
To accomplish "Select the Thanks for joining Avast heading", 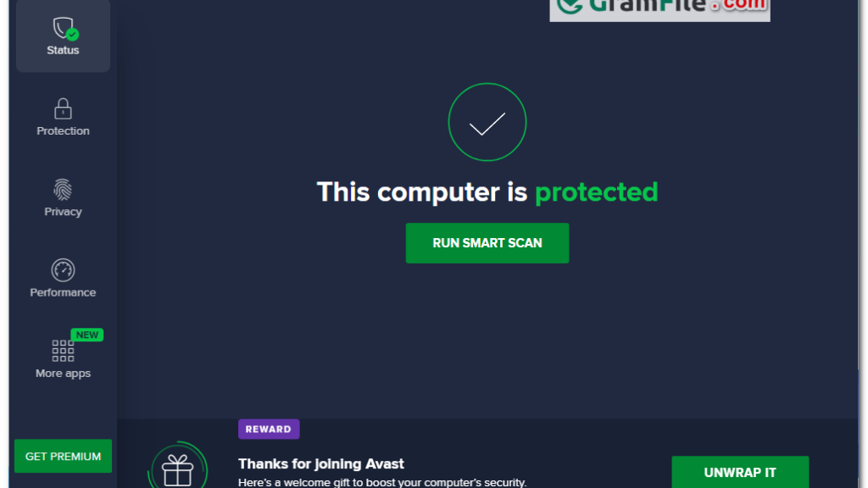I will pos(321,463).
